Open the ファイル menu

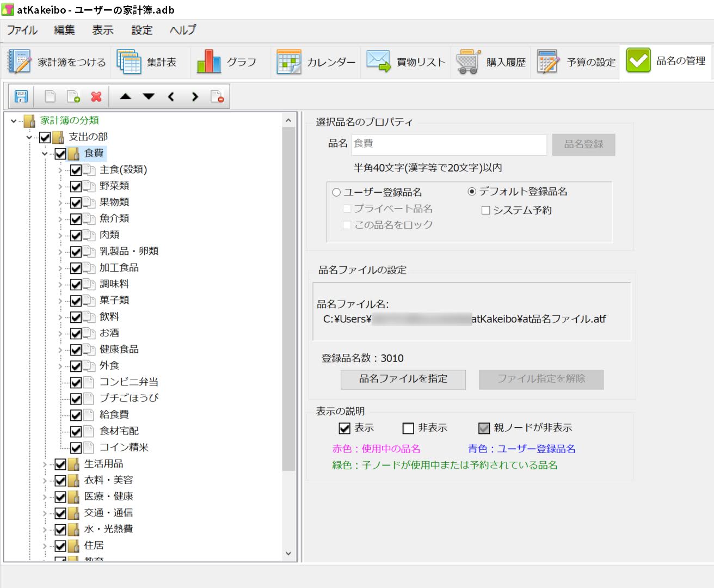pos(22,30)
